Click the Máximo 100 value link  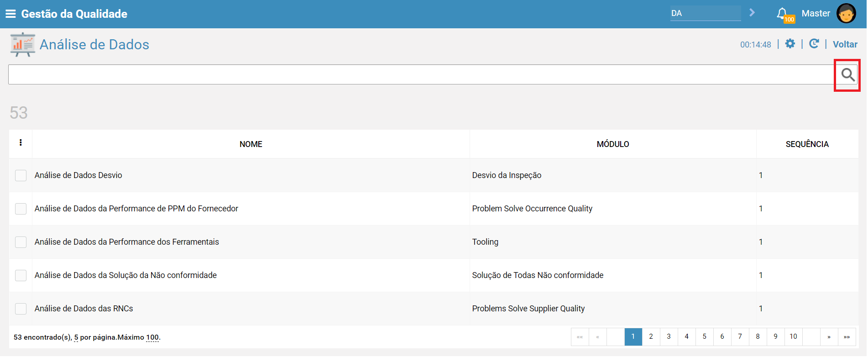pyautogui.click(x=152, y=337)
